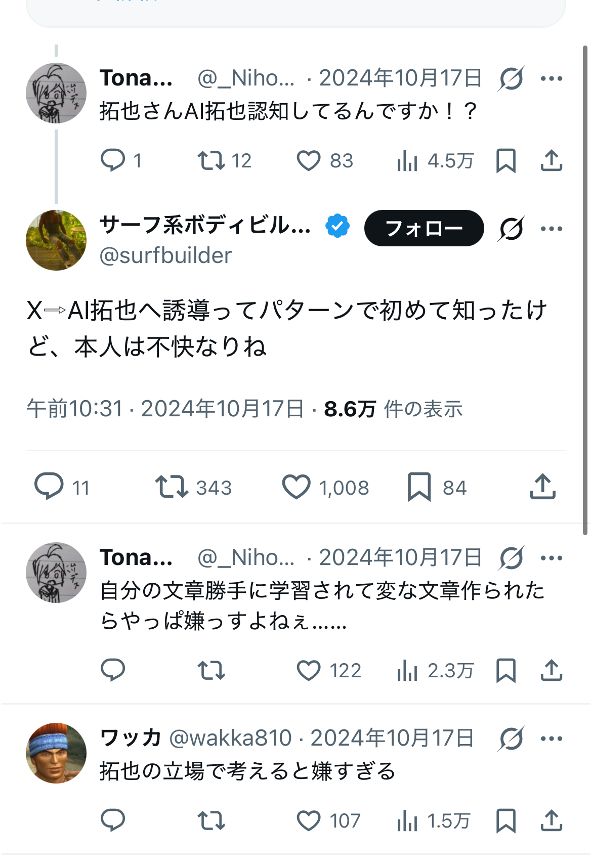This screenshot has width=592, height=868.
Task: Repost the main post with 343 reposts
Action: tap(172, 487)
